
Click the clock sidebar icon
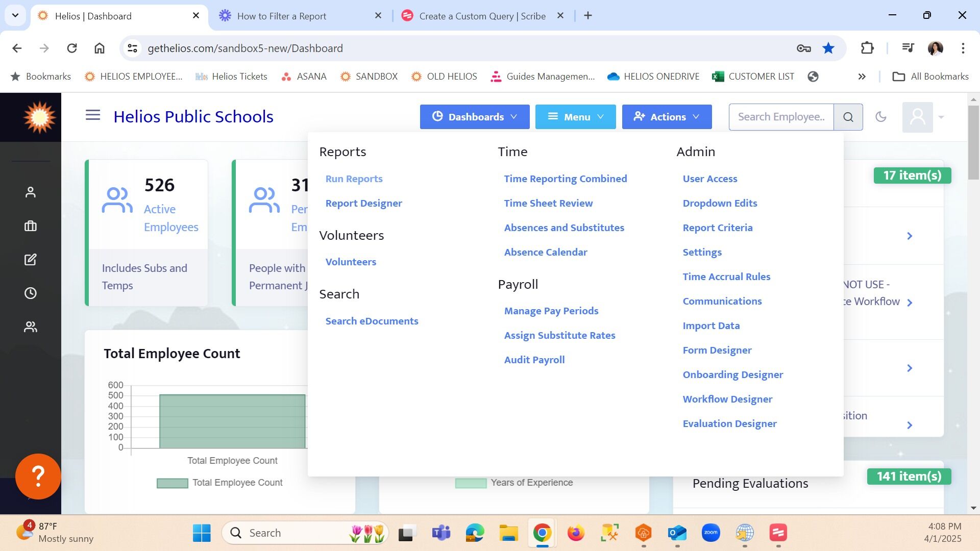click(31, 293)
